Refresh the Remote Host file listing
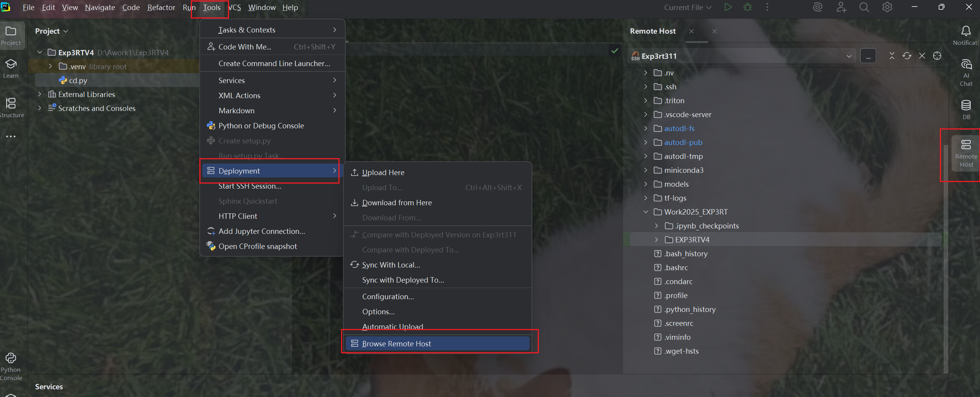980x397 pixels. pyautogui.click(x=907, y=56)
